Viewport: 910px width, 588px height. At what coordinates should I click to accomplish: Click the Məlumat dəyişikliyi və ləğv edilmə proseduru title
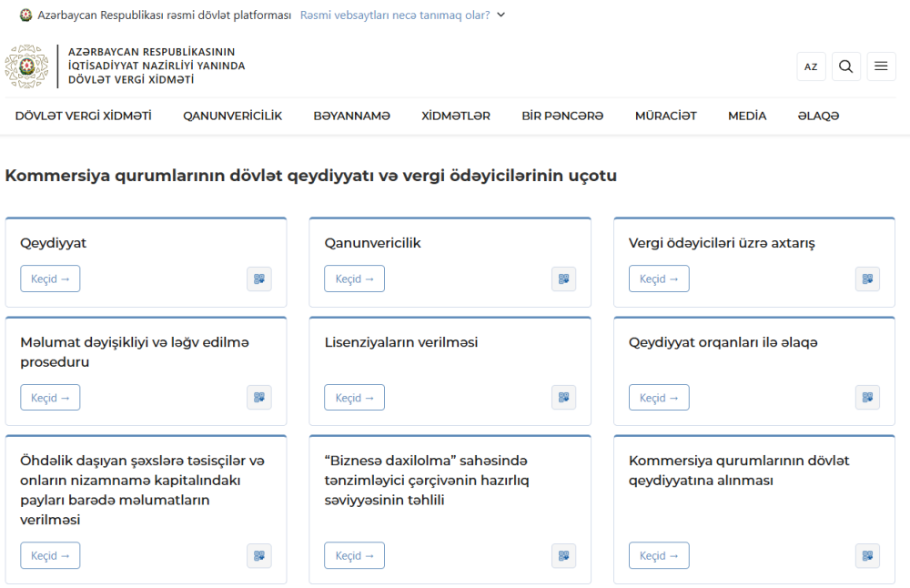135,351
